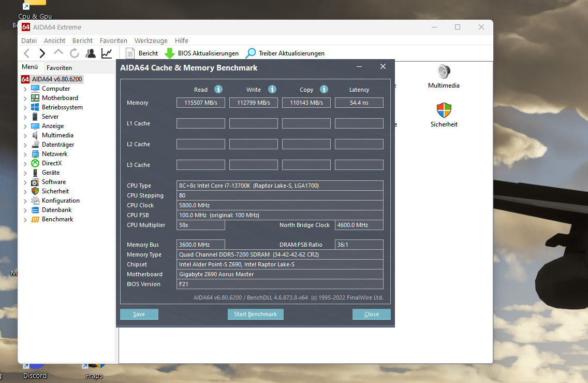Image resolution: width=588 pixels, height=383 pixels.
Task: Check BIOS Aktualisierungen updates
Action: [202, 53]
